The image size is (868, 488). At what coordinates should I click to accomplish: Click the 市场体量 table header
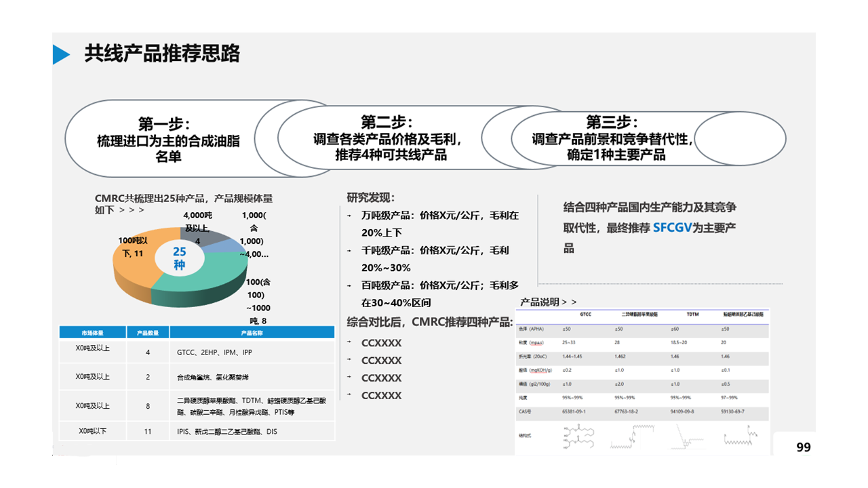(x=93, y=333)
